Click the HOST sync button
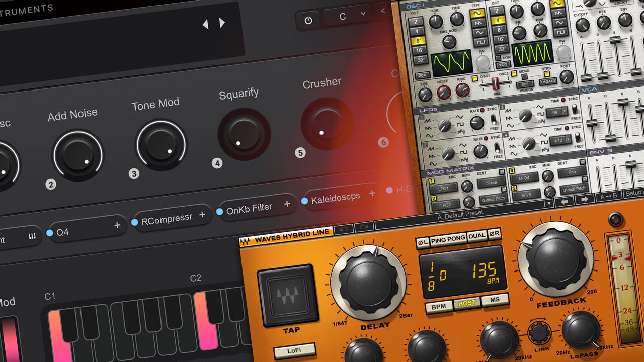The width and height of the screenshot is (644, 362). [x=466, y=303]
